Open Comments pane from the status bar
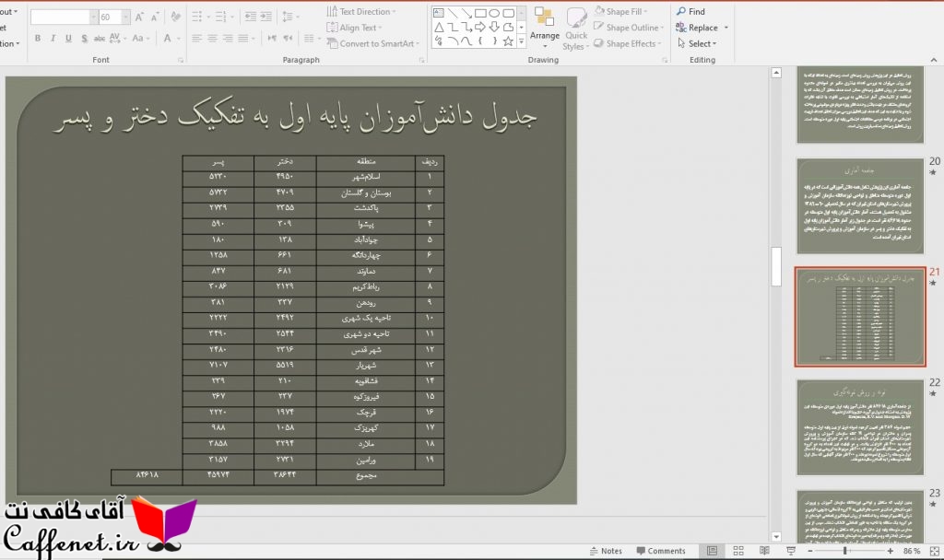This screenshot has width=944, height=560. click(x=660, y=551)
